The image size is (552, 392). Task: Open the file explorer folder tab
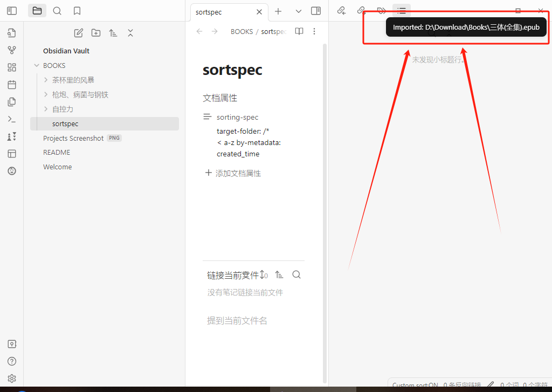(37, 11)
